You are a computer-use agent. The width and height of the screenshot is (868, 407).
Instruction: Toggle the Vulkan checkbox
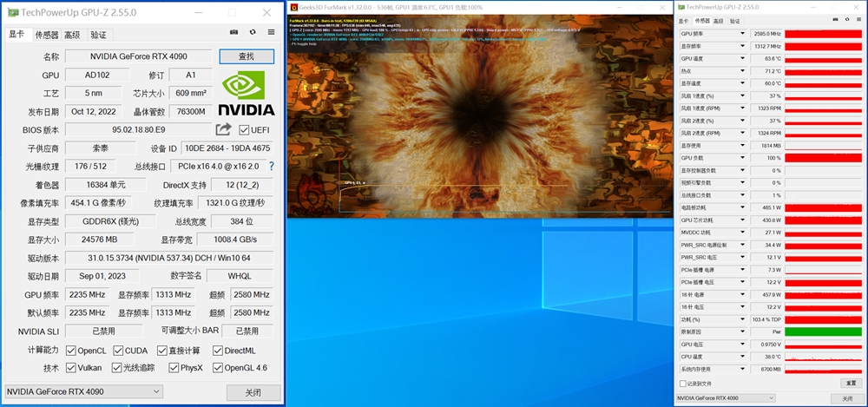[x=70, y=368]
